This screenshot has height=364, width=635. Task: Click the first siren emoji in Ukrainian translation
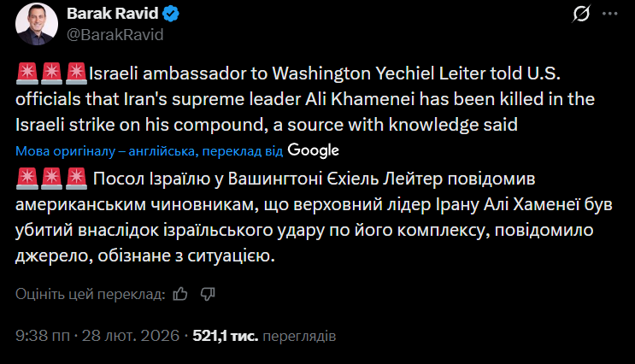point(26,178)
